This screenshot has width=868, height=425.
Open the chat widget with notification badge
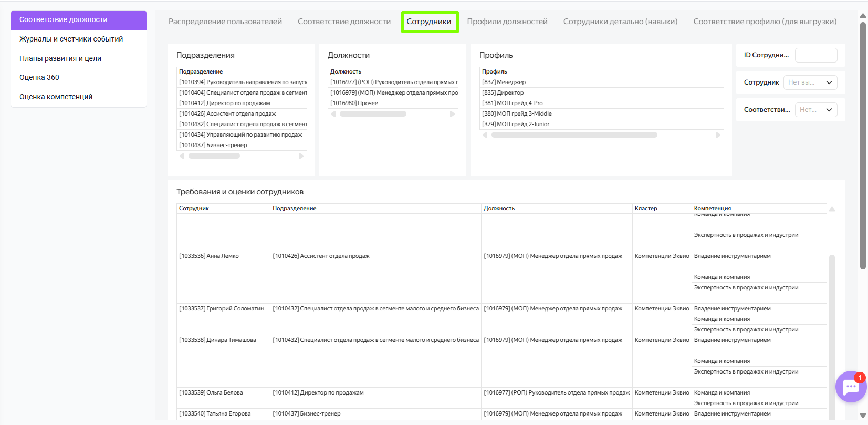coord(850,387)
